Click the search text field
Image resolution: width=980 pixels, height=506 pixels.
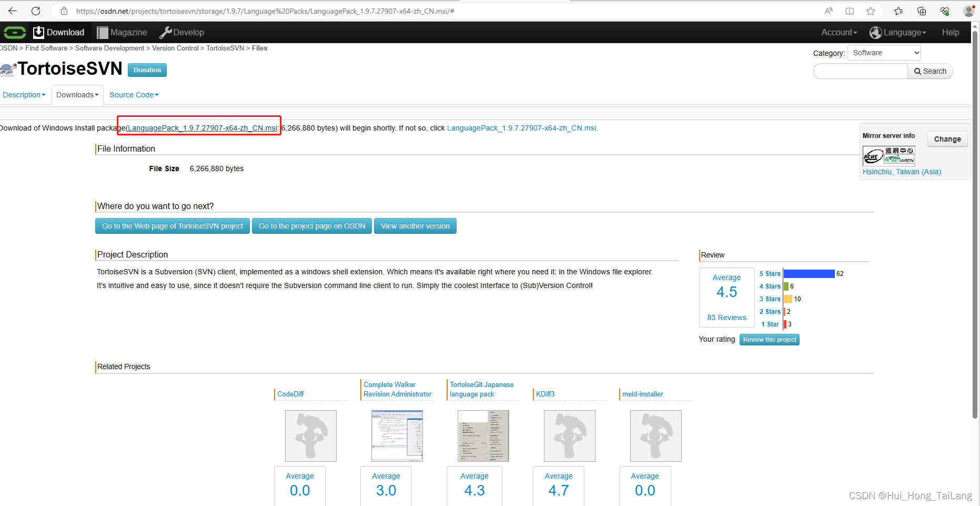point(861,71)
